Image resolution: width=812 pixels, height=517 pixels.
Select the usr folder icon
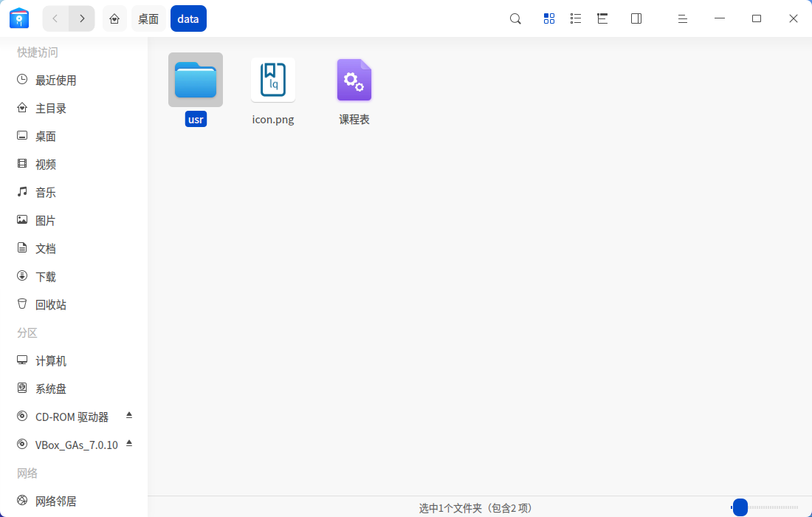click(195, 80)
